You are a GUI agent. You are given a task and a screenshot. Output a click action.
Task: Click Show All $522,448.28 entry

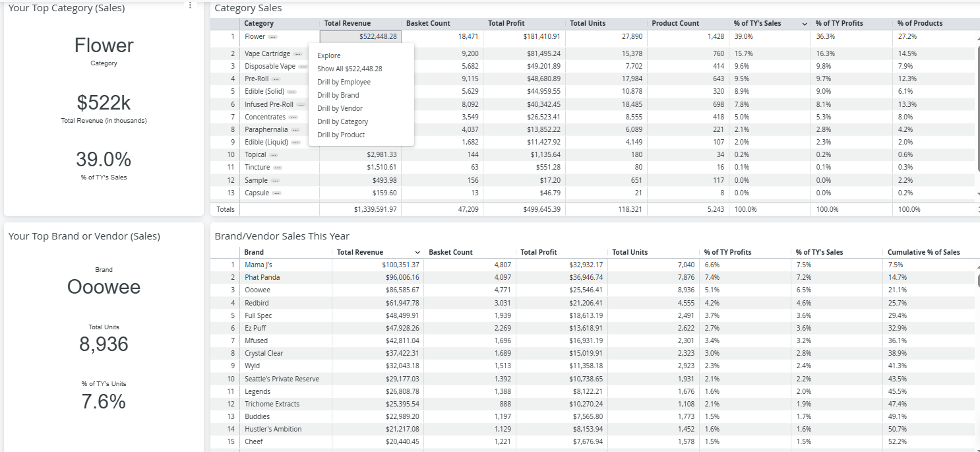350,69
